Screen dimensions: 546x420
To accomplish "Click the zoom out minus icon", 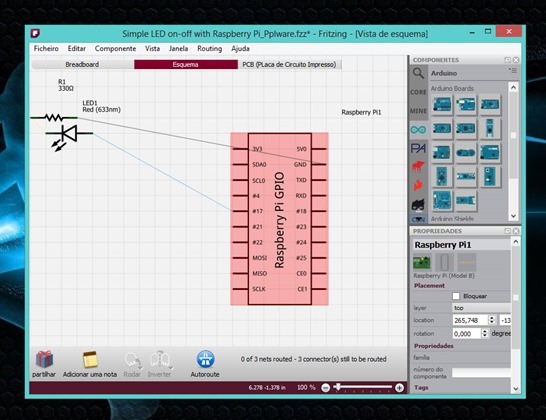I will click(326, 388).
